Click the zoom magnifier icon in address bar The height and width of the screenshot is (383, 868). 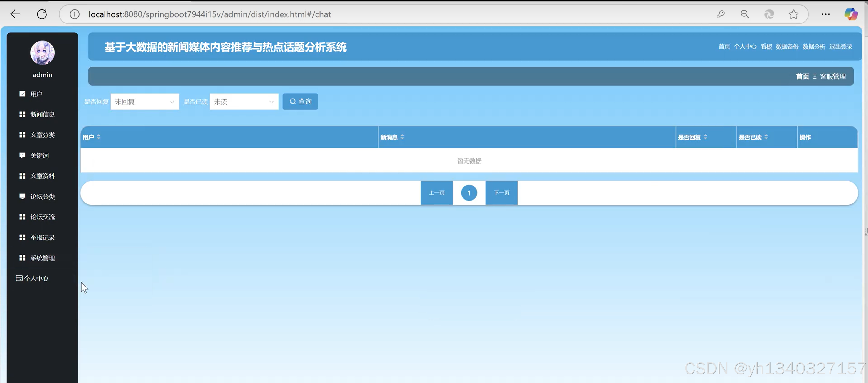(745, 14)
